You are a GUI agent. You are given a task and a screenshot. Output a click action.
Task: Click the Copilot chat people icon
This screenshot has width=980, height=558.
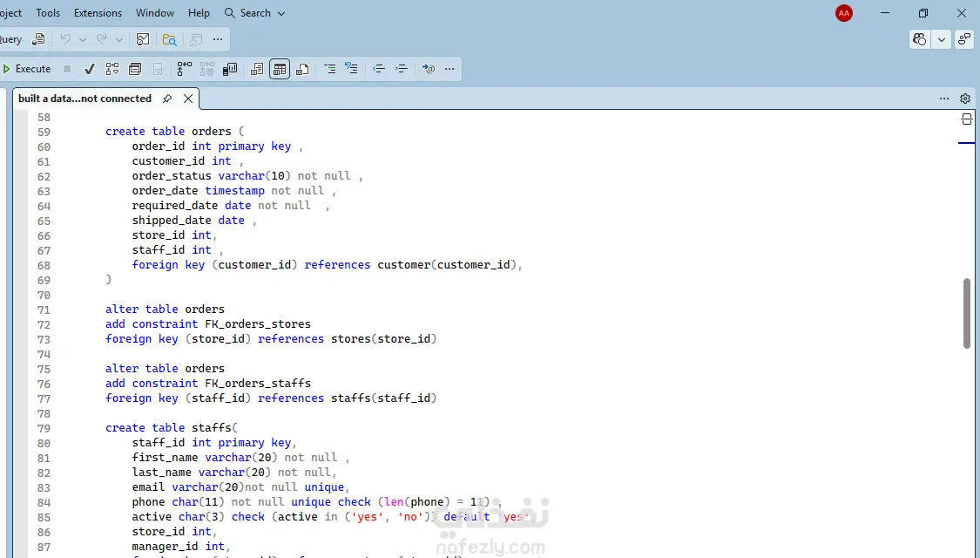[919, 39]
